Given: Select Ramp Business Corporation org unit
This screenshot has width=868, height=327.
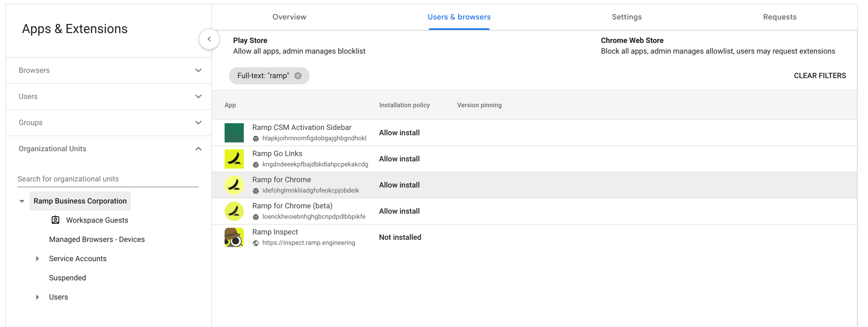Looking at the screenshot, I should tap(80, 201).
